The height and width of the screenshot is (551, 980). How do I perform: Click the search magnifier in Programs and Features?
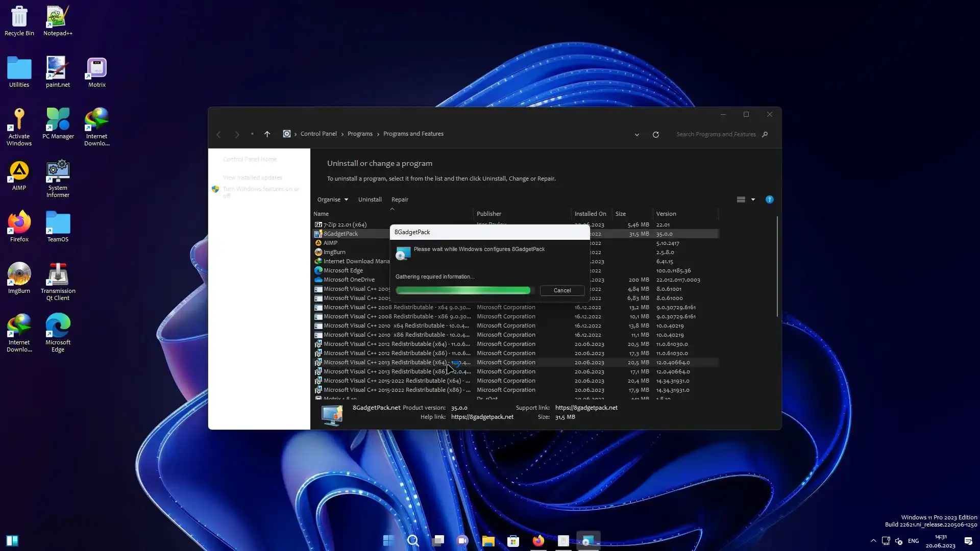click(x=765, y=135)
